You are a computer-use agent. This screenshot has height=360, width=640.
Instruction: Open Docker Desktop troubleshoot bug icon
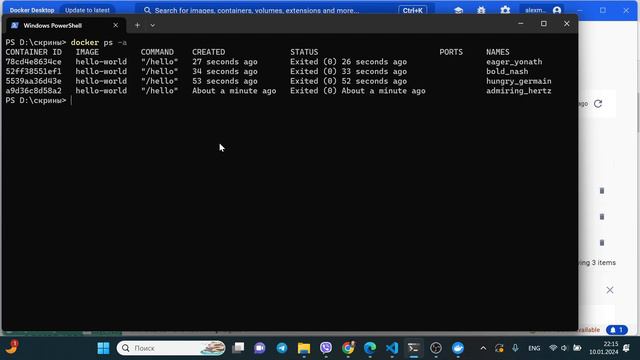point(481,10)
